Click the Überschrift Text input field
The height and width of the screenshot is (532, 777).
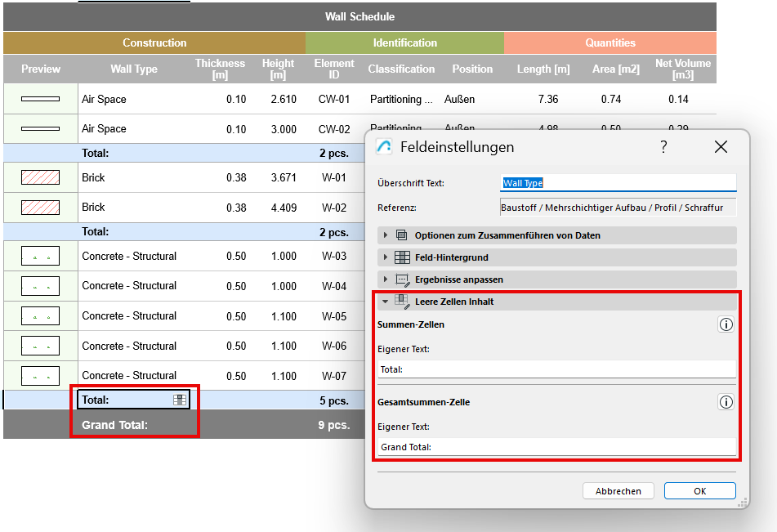pyautogui.click(x=618, y=182)
